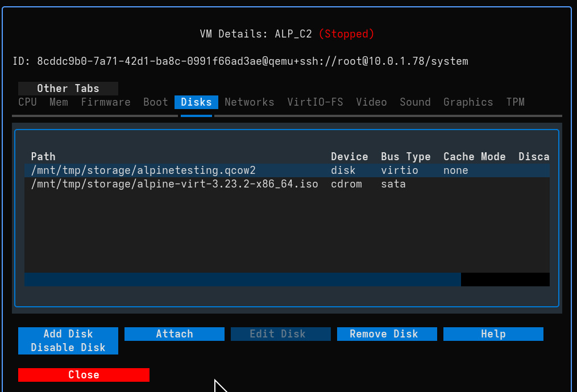The width and height of the screenshot is (577, 392).
Task: Disable the selected disk
Action: 68,347
